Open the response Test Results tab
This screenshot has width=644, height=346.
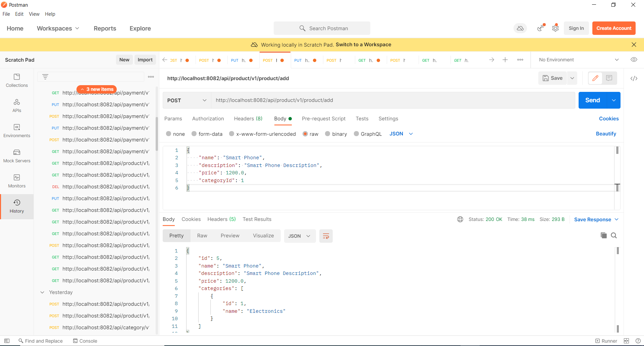point(257,219)
